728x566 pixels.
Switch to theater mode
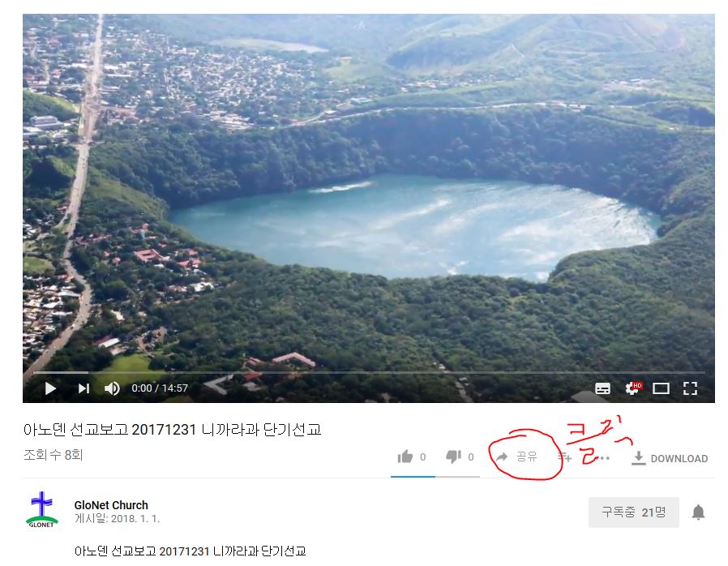(x=662, y=388)
